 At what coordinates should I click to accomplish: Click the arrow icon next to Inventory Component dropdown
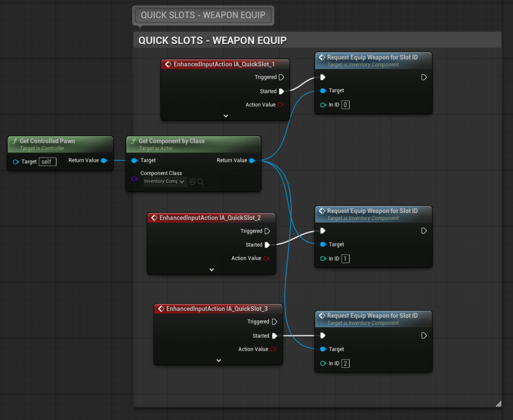click(192, 181)
